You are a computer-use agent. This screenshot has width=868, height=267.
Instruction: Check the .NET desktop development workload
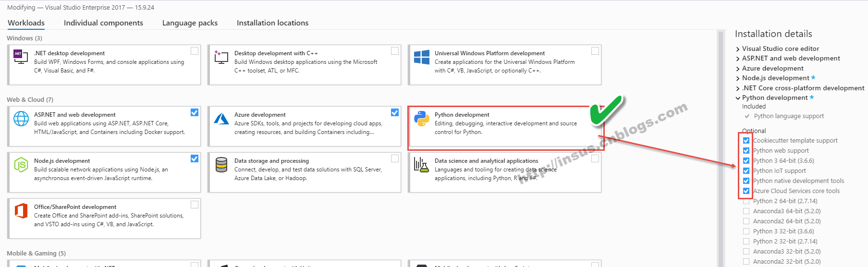click(195, 51)
